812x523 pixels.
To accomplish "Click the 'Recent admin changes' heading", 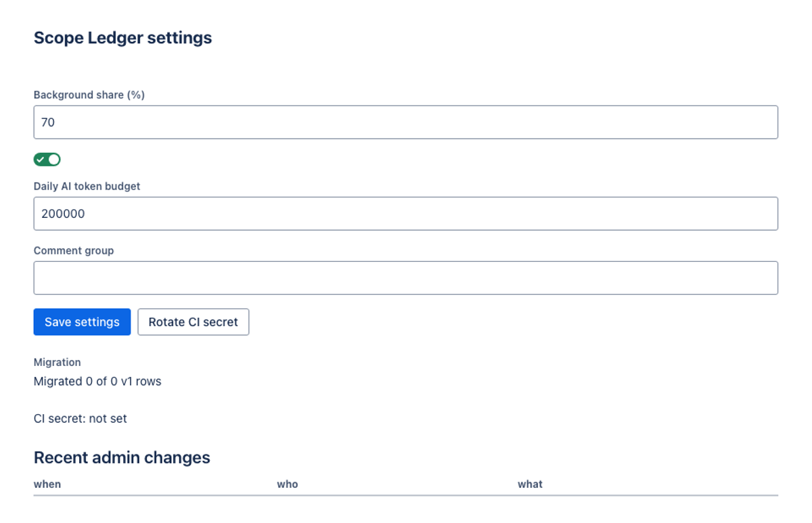I will tap(122, 457).
